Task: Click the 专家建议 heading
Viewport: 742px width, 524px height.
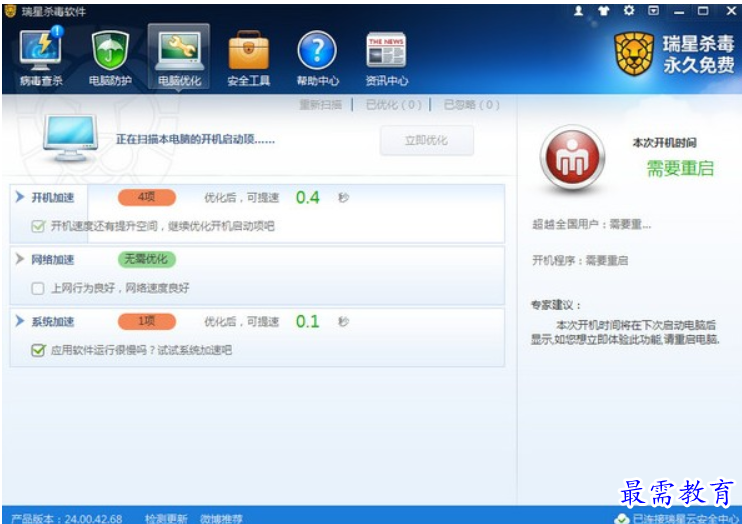Action: [x=556, y=304]
